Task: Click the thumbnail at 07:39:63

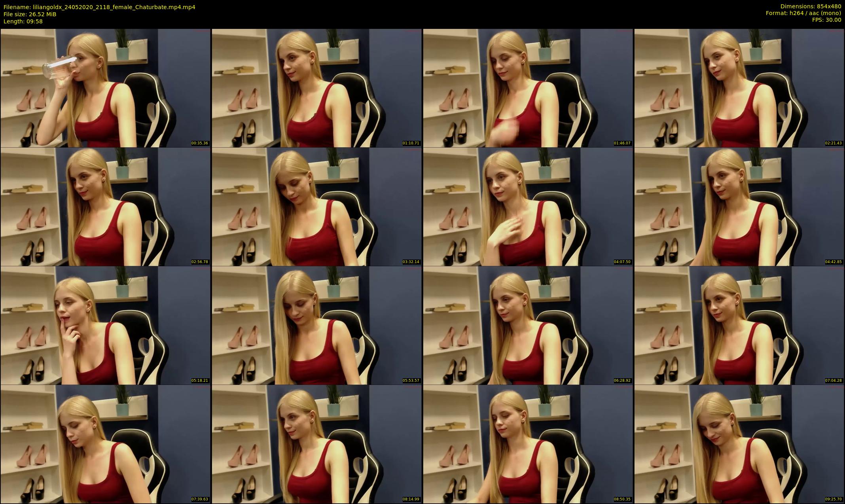Action: pos(105,444)
